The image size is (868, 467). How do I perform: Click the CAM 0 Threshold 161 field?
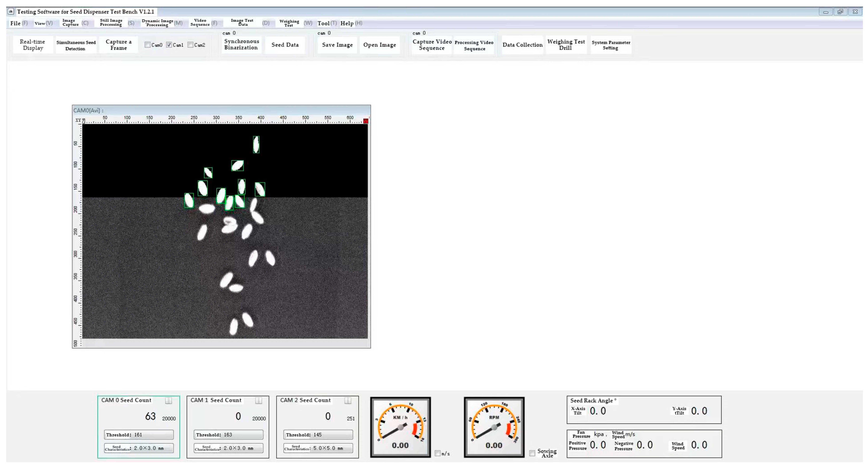139,435
